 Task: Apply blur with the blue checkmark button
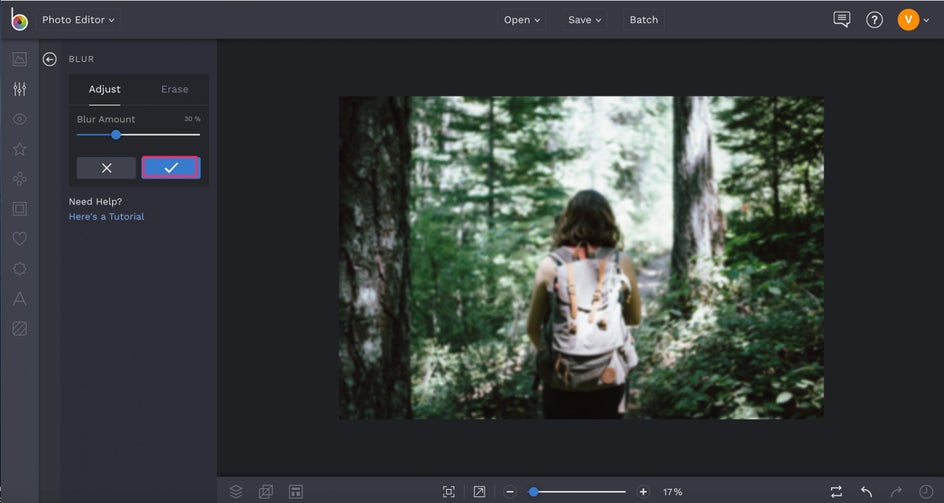(x=171, y=167)
